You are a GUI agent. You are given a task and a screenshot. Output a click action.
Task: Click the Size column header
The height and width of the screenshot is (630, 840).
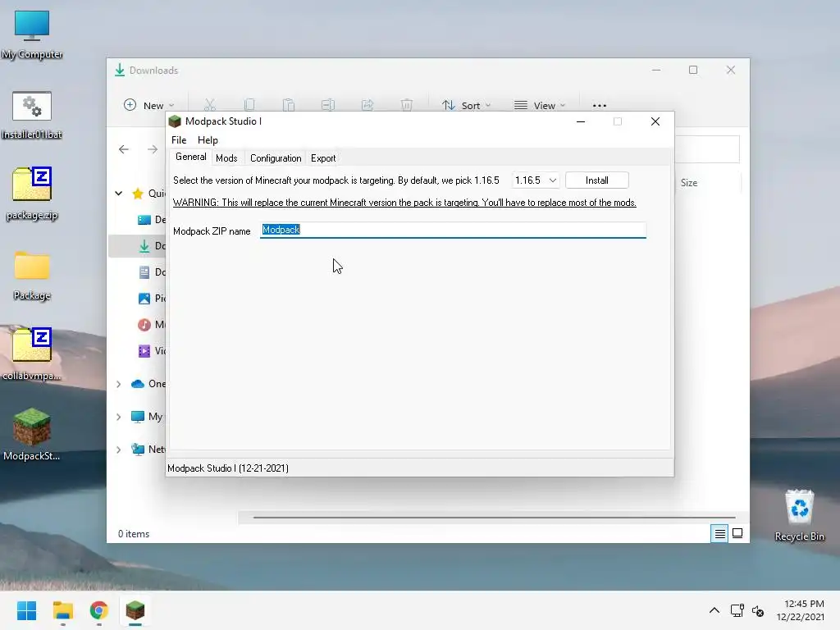689,183
